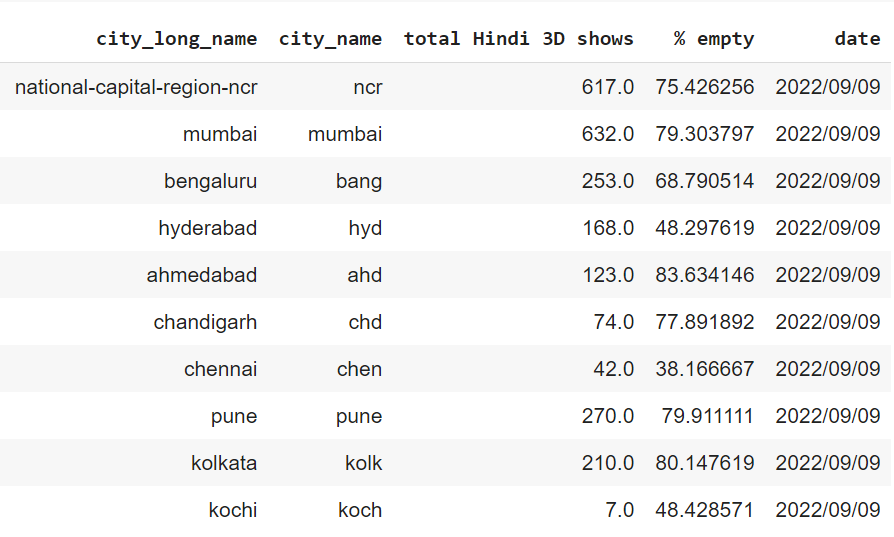The width and height of the screenshot is (894, 537).
Task: Select the 632.0 shows value
Action: point(608,134)
